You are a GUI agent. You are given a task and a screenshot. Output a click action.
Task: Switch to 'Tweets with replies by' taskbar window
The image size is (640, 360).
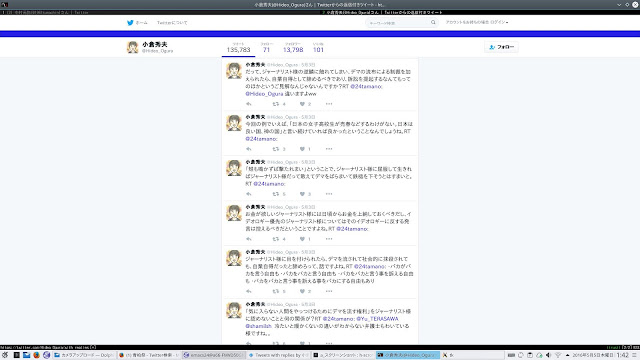pyautogui.click(x=279, y=355)
